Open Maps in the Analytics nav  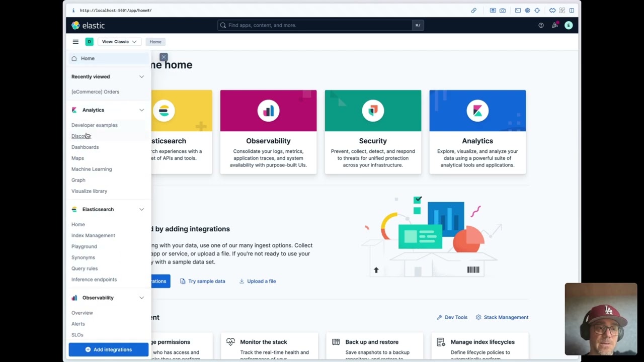pos(77,158)
